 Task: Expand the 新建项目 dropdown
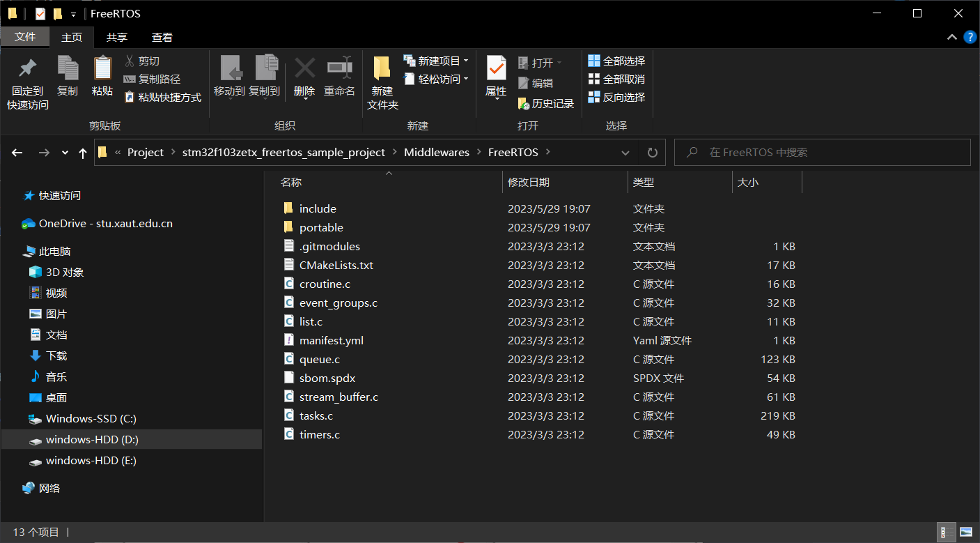coord(466,61)
